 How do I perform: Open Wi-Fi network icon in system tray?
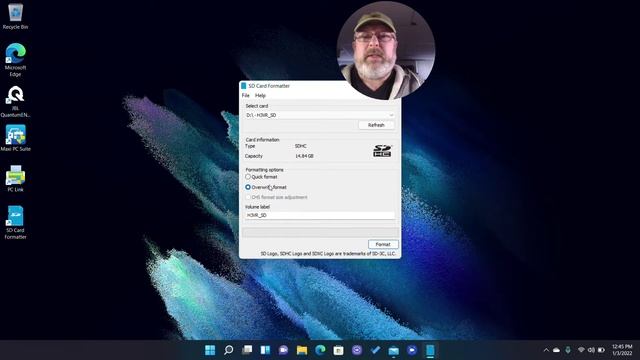coord(581,350)
